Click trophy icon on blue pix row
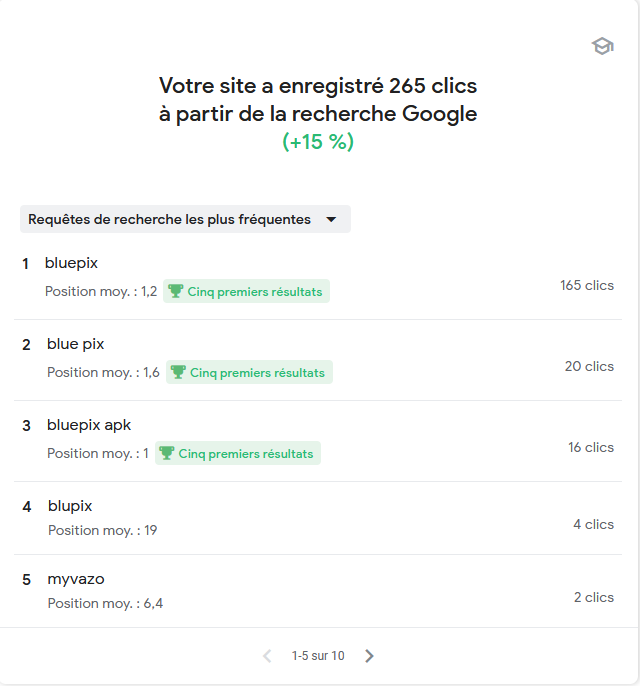The height and width of the screenshot is (686, 640). [x=179, y=373]
